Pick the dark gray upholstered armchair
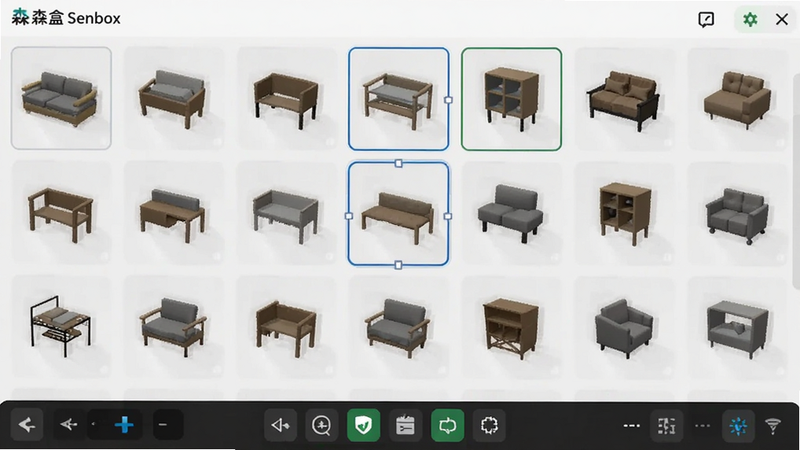The image size is (800, 450). click(x=624, y=327)
